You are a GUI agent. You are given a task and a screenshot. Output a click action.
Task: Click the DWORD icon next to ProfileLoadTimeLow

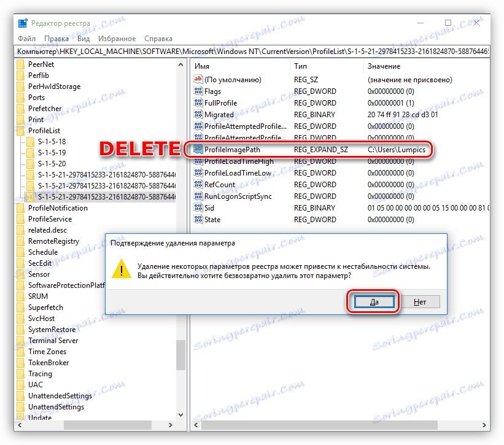click(x=198, y=172)
